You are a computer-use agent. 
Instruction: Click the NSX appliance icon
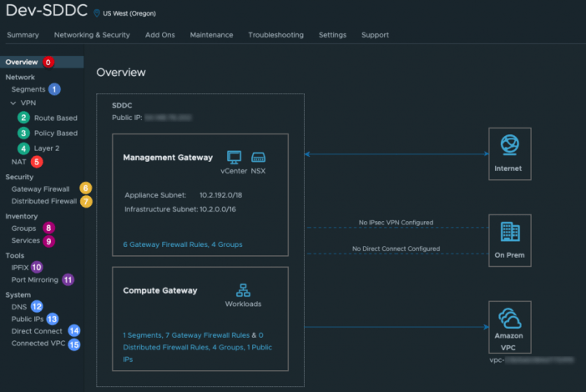tap(258, 157)
